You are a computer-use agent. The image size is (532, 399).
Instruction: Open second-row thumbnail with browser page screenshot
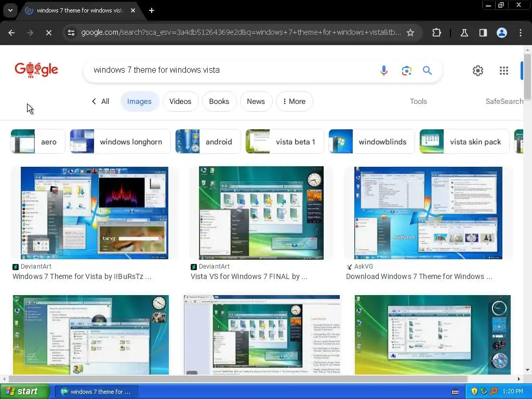coord(262,335)
